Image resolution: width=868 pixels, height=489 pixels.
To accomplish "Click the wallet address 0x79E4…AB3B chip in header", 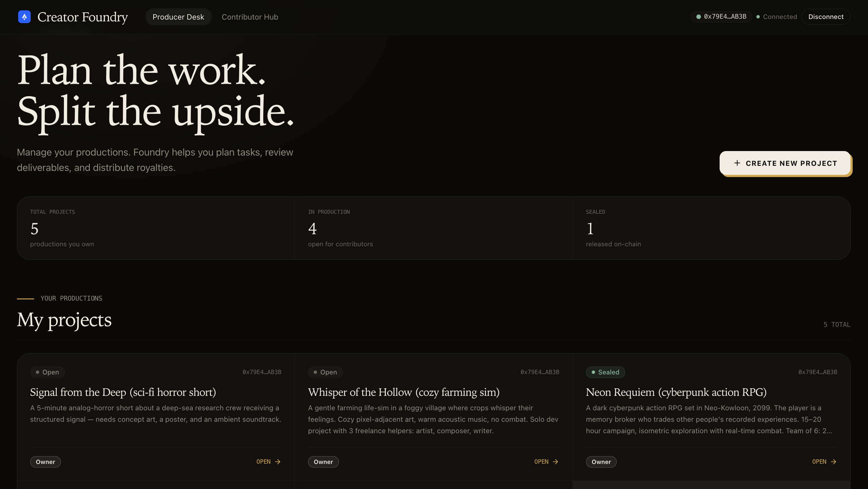I will pos(721,17).
